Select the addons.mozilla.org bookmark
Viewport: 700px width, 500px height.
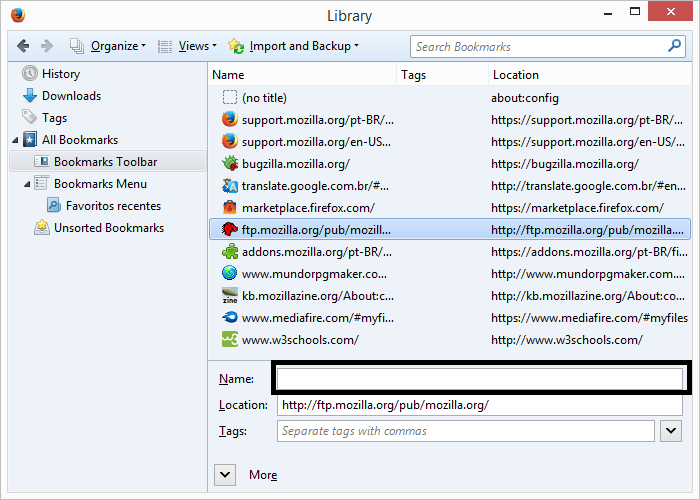point(450,252)
